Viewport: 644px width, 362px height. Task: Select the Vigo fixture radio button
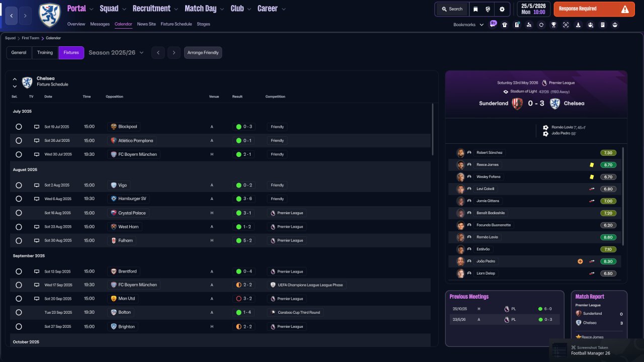(x=19, y=185)
